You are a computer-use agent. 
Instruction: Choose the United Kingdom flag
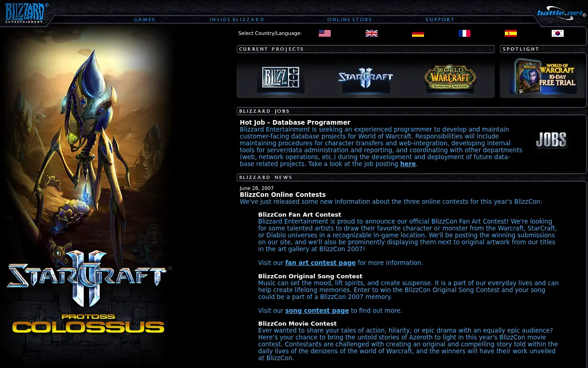pyautogui.click(x=372, y=33)
